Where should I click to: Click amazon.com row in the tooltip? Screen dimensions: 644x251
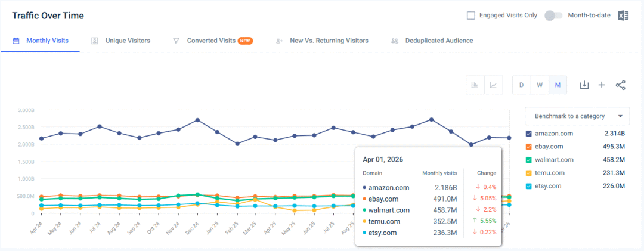tap(429, 188)
